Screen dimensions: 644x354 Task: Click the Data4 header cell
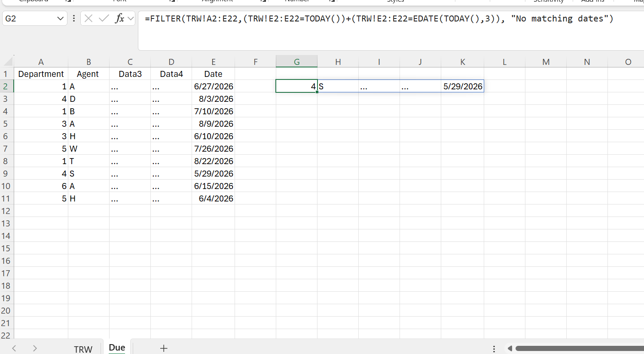[x=171, y=74]
